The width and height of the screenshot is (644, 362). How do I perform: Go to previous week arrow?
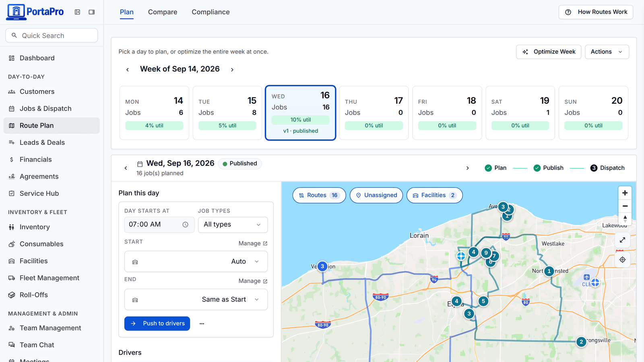pyautogui.click(x=128, y=70)
